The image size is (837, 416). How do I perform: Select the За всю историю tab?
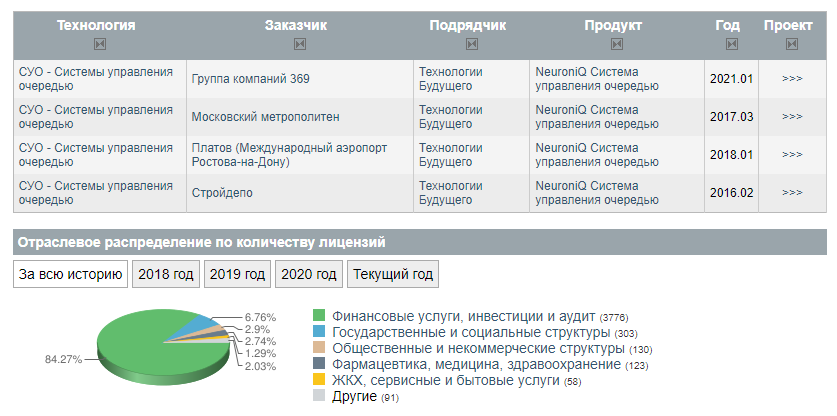click(x=70, y=274)
